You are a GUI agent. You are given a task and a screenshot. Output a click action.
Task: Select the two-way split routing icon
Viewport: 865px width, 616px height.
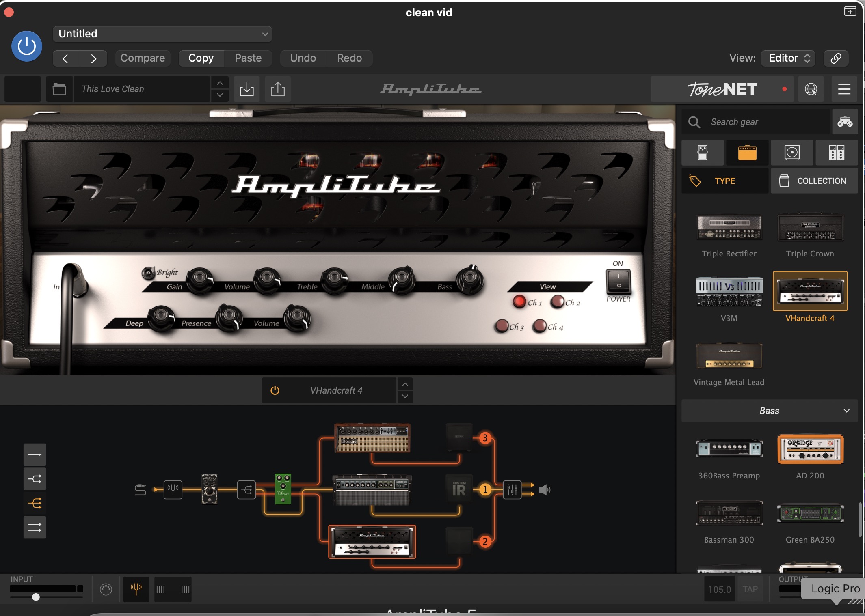[35, 479]
